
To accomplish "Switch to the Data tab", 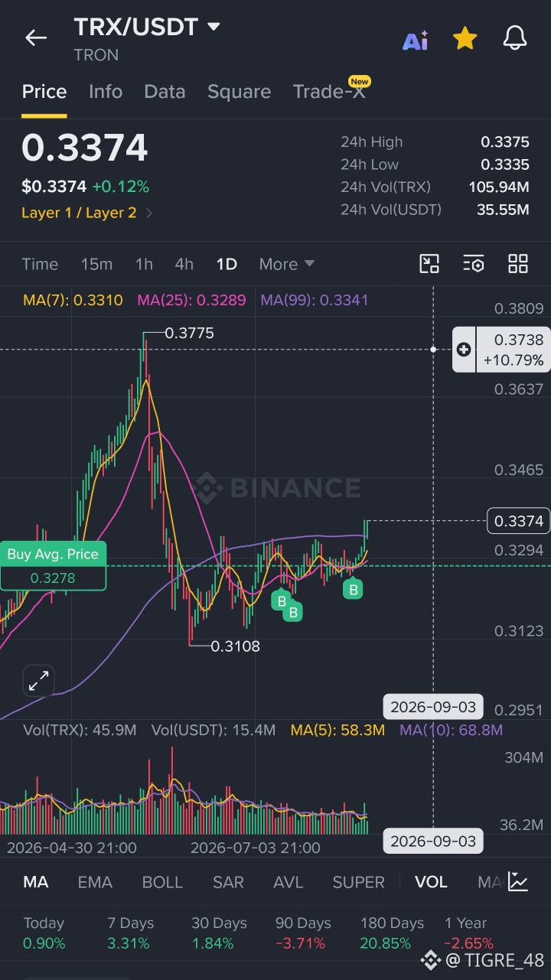I will point(165,92).
